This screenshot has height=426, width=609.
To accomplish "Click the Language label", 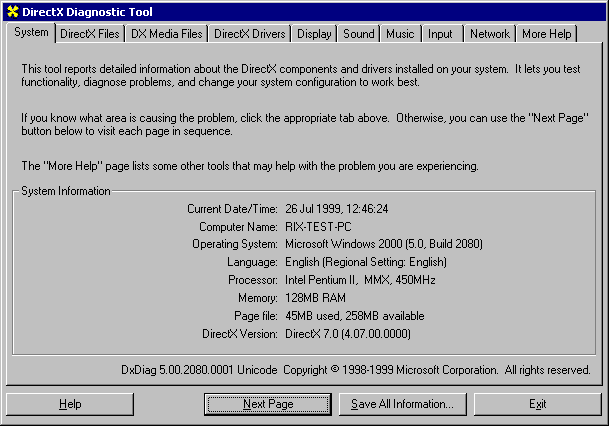I will [252, 262].
